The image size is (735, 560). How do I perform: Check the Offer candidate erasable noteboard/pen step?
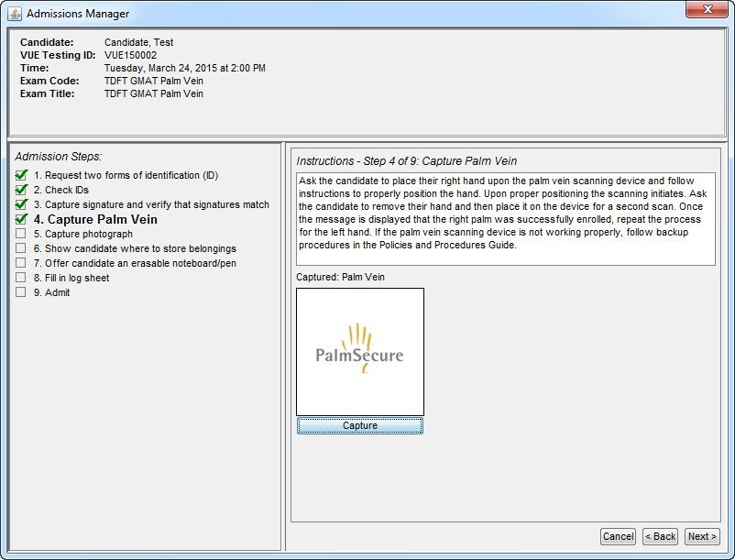click(x=21, y=262)
